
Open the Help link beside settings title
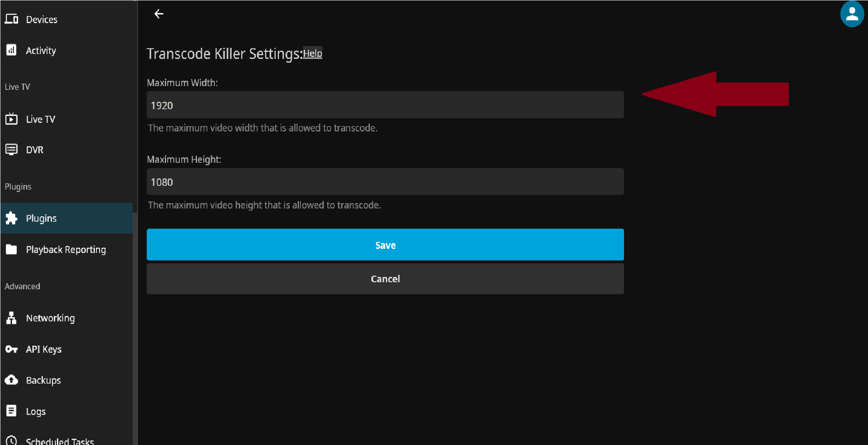[312, 54]
